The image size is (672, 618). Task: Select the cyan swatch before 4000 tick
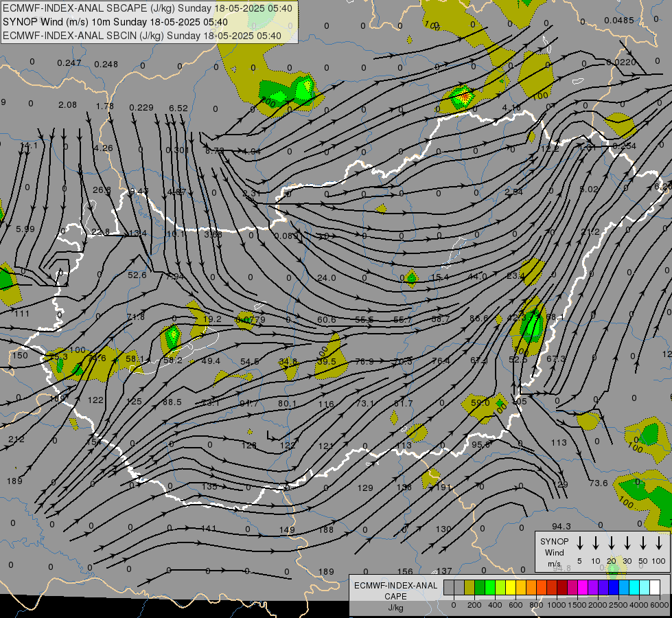(x=634, y=587)
